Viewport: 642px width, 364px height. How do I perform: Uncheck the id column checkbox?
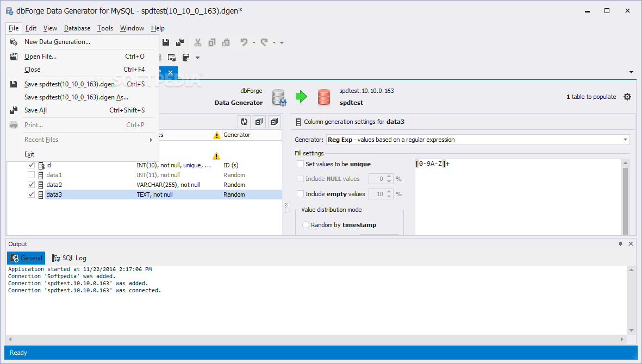click(x=31, y=165)
